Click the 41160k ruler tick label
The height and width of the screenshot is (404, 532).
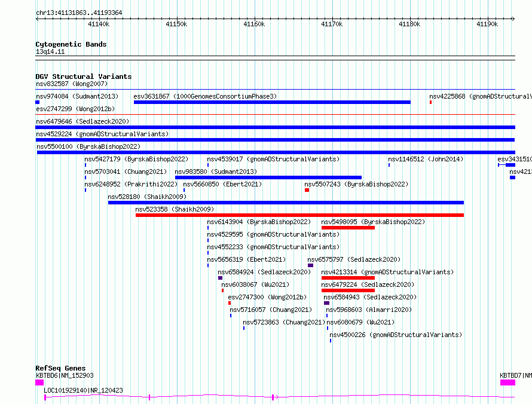click(254, 24)
